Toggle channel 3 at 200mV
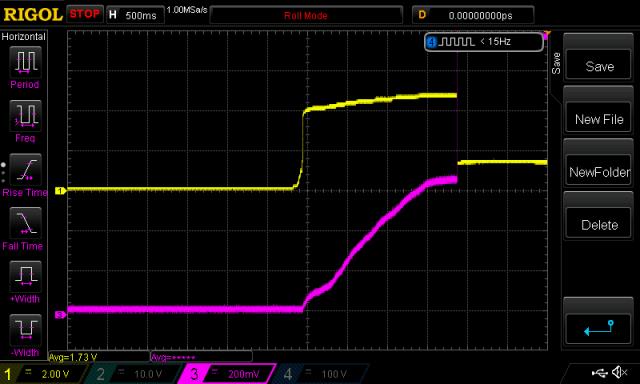 (x=228, y=374)
